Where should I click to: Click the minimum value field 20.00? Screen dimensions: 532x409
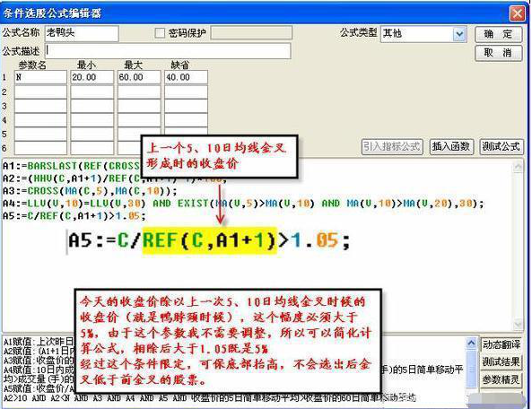[92, 77]
